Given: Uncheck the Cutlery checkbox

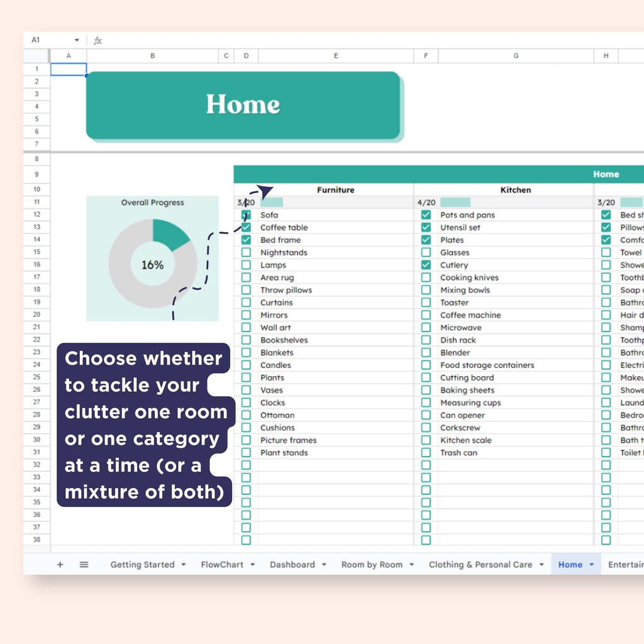Looking at the screenshot, I should pyautogui.click(x=426, y=265).
